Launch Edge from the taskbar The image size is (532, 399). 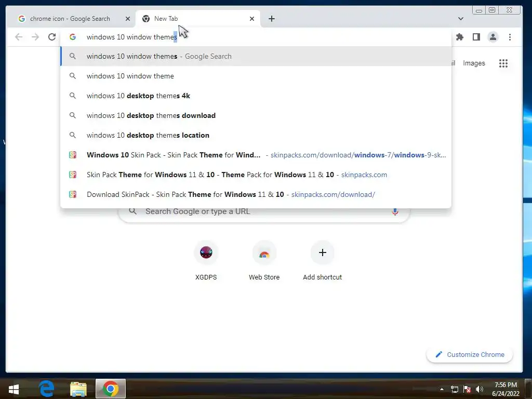pos(46,389)
